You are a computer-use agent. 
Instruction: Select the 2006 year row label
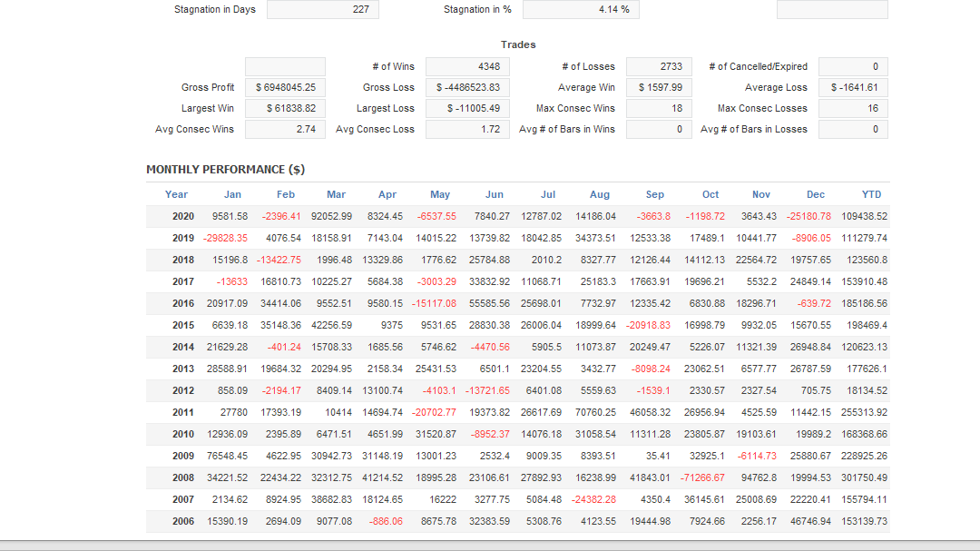[x=183, y=522]
